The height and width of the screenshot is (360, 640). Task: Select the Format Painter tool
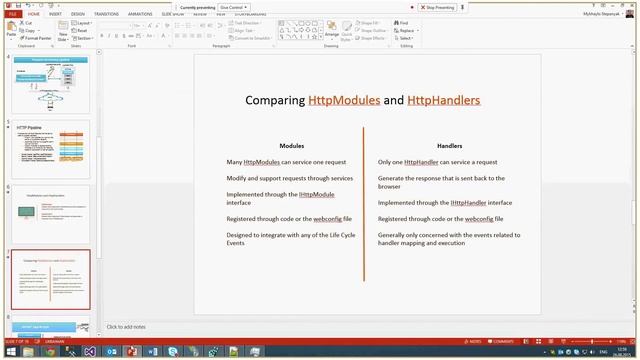(36, 38)
